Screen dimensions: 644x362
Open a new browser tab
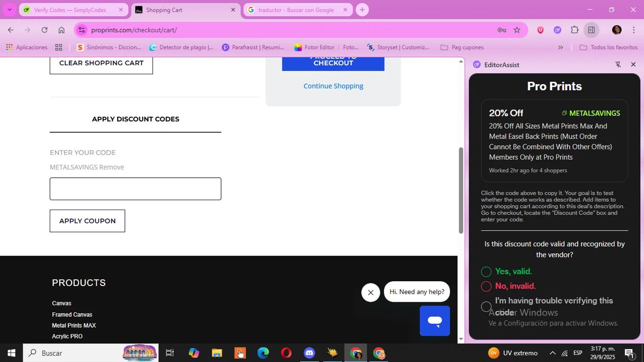362,10
